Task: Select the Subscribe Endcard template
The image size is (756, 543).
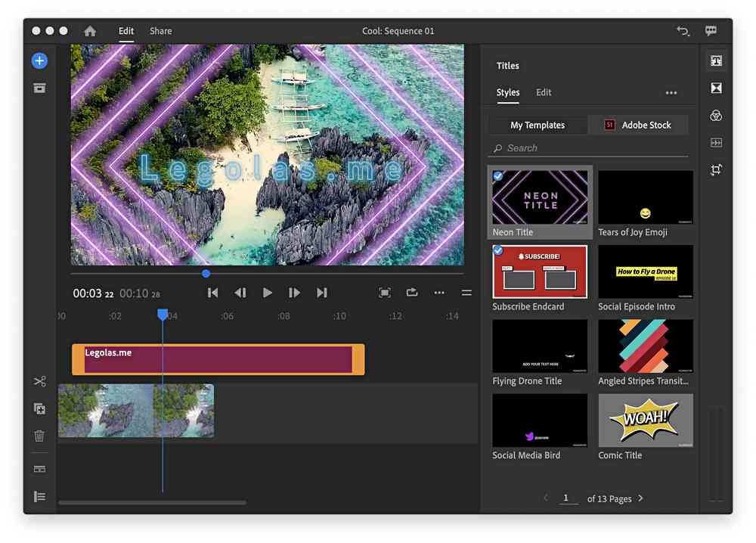Action: pos(540,271)
